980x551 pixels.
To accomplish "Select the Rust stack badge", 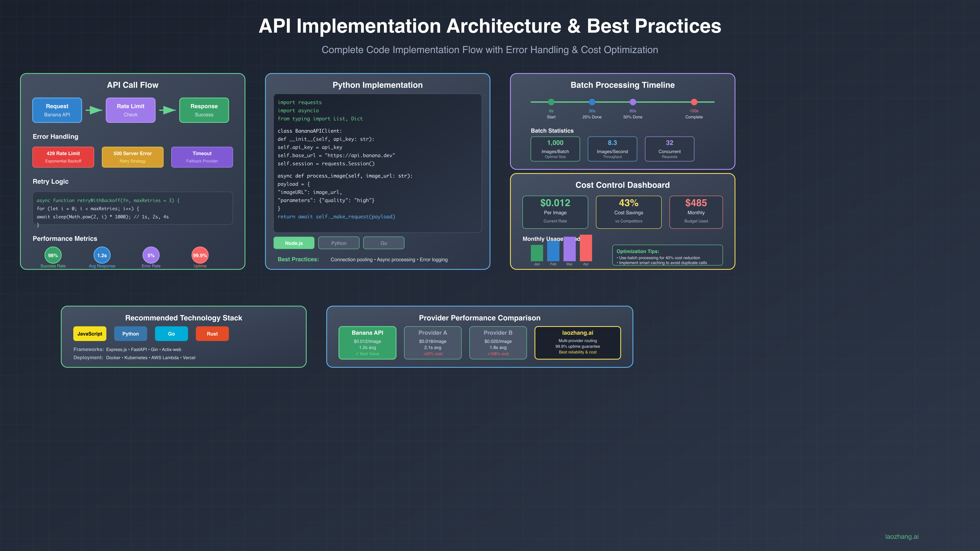I will click(212, 333).
